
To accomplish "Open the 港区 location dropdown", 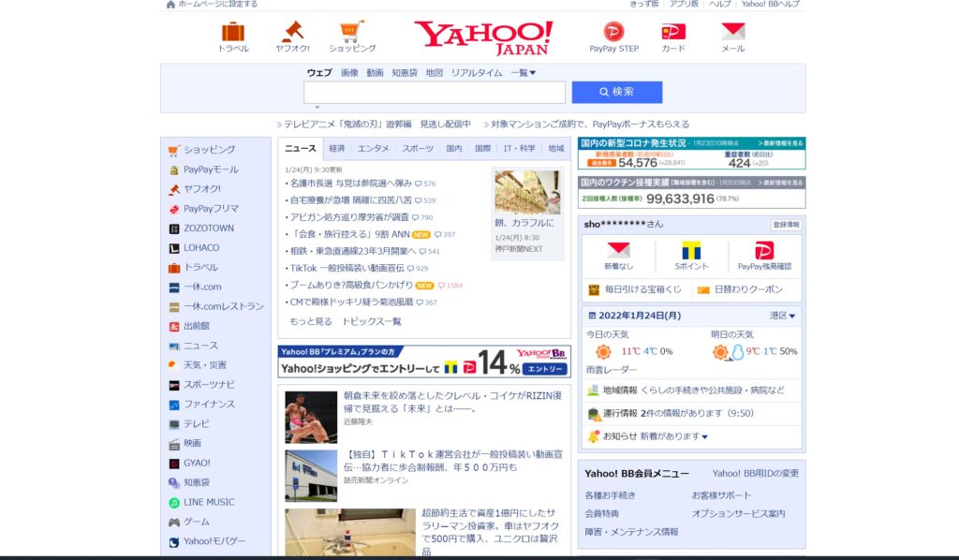I will click(x=782, y=316).
